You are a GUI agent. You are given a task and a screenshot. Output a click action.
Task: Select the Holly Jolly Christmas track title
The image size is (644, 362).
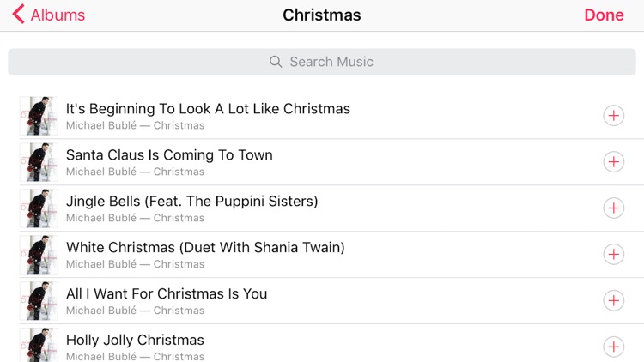click(135, 340)
